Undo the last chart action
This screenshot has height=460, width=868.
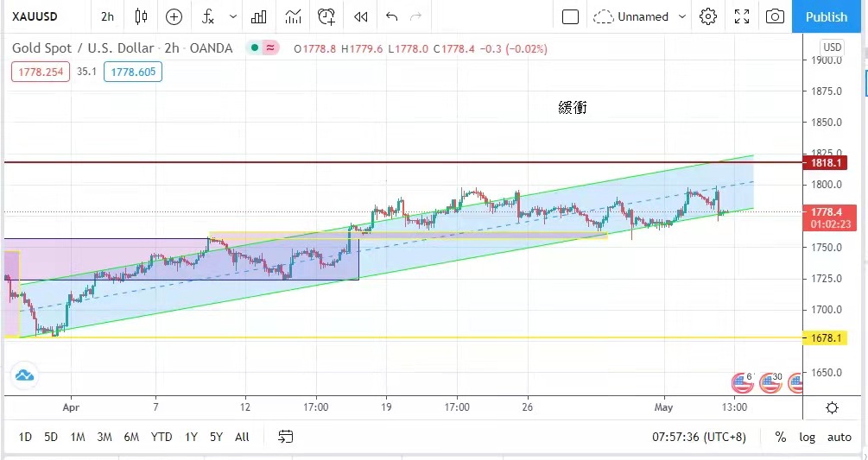(x=392, y=16)
